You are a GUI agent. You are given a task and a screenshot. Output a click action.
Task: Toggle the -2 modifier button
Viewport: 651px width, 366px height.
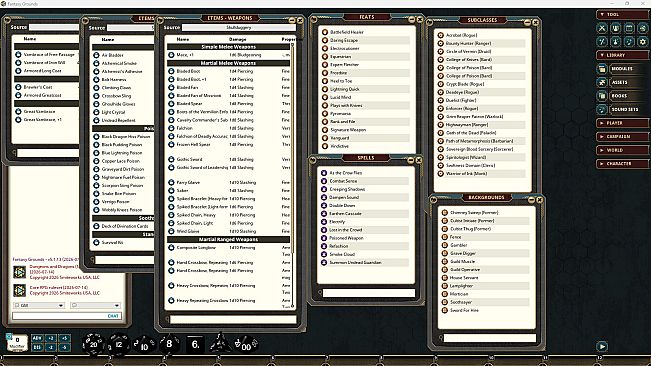click(51, 347)
